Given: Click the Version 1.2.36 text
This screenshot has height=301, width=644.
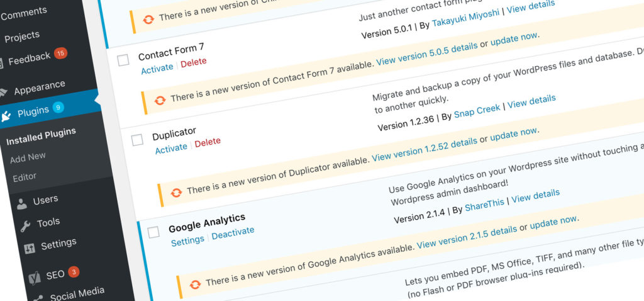Looking at the screenshot, I should [406, 124].
